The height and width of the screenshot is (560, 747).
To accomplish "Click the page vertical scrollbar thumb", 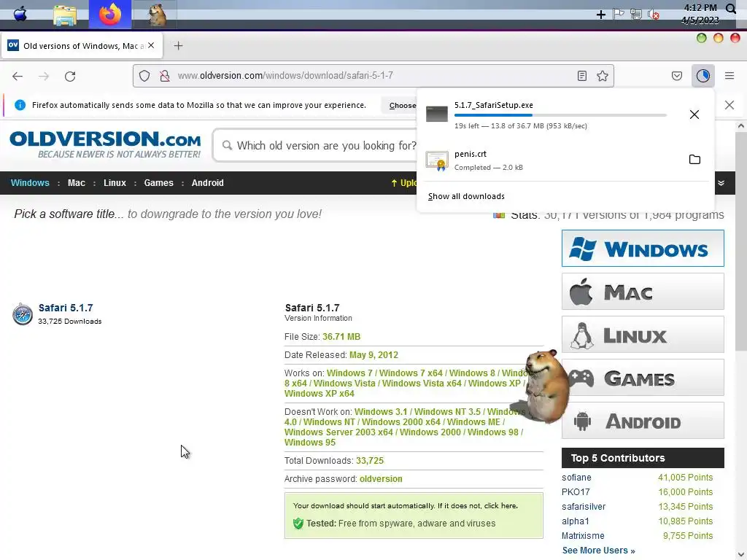I will [x=741, y=242].
